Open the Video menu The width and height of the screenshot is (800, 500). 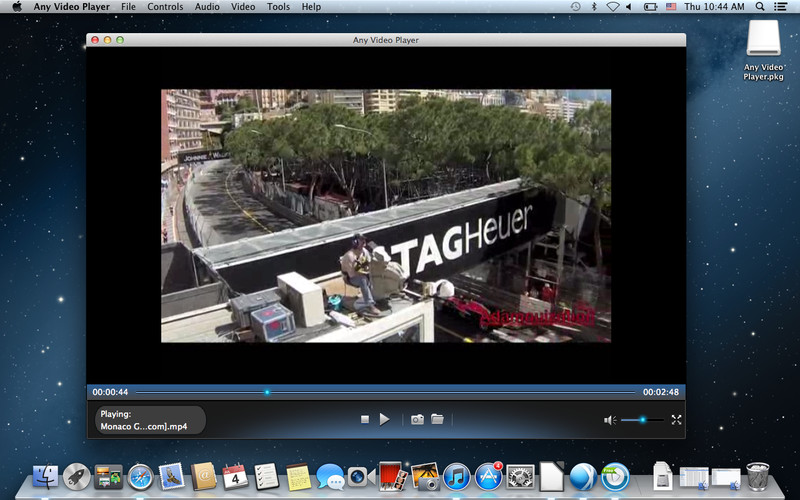(x=243, y=7)
